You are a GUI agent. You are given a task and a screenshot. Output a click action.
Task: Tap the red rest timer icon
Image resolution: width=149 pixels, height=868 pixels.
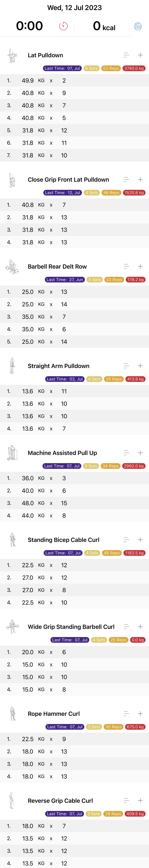tap(63, 26)
